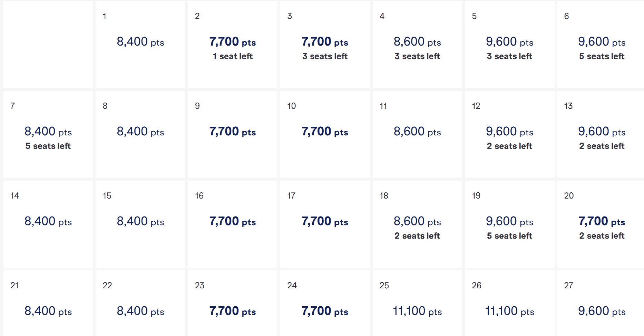Pick day 9 lowest fare 7,700 pts
Viewport: 644px width, 336px height.
[x=233, y=134]
